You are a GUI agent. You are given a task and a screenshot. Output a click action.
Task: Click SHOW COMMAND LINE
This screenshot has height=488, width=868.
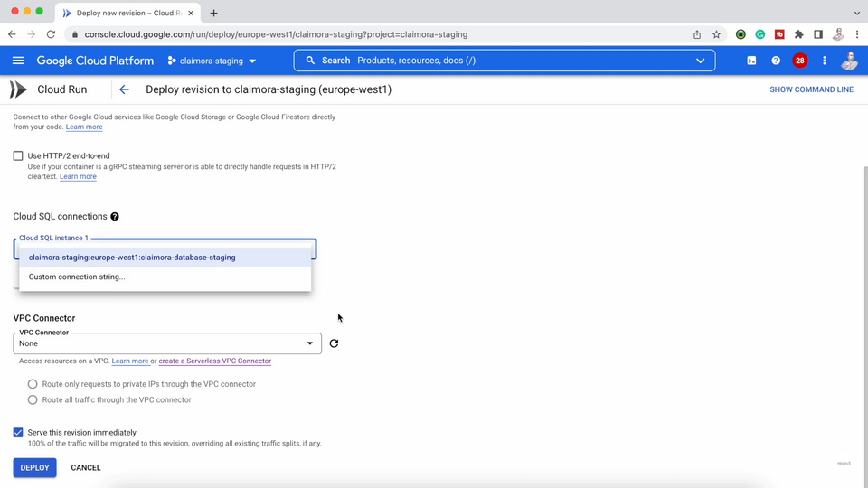click(x=811, y=89)
